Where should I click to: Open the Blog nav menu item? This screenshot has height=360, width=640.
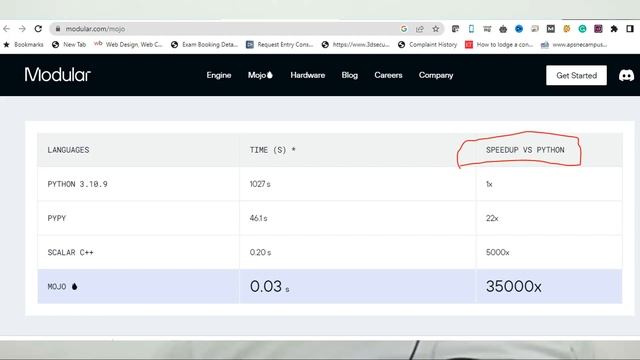(x=349, y=75)
